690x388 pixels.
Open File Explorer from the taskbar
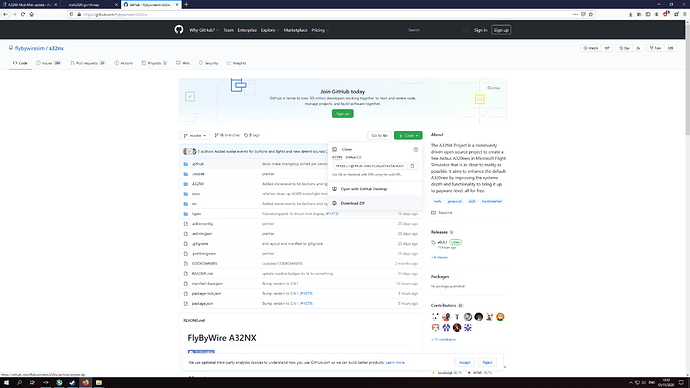99,383
